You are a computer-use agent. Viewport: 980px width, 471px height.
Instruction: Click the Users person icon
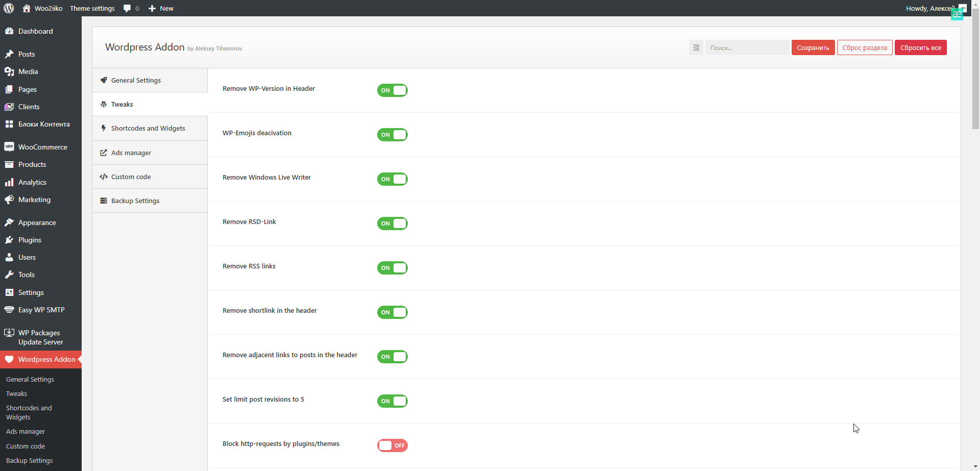pyautogui.click(x=9, y=257)
